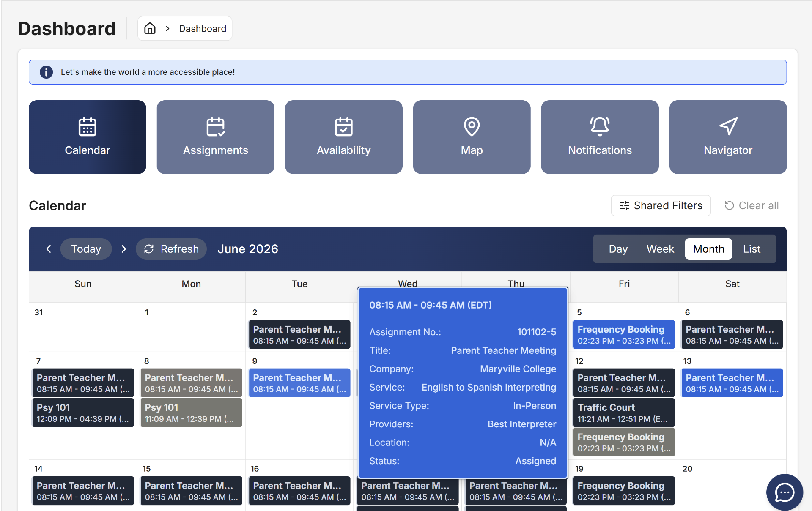Open the Availability tile
The height and width of the screenshot is (511, 812).
coord(344,137)
